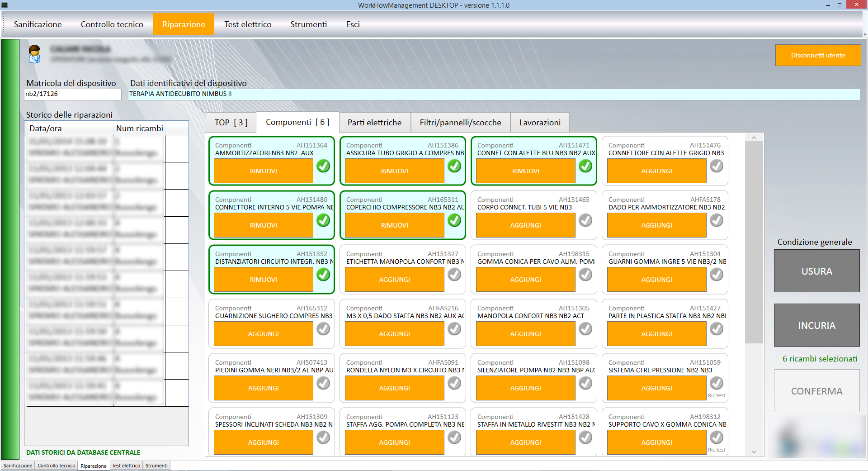Click AGGIUNGI for MANOPOLA CONFORT NB3 NB2 ACT
868x471 pixels.
click(x=526, y=334)
